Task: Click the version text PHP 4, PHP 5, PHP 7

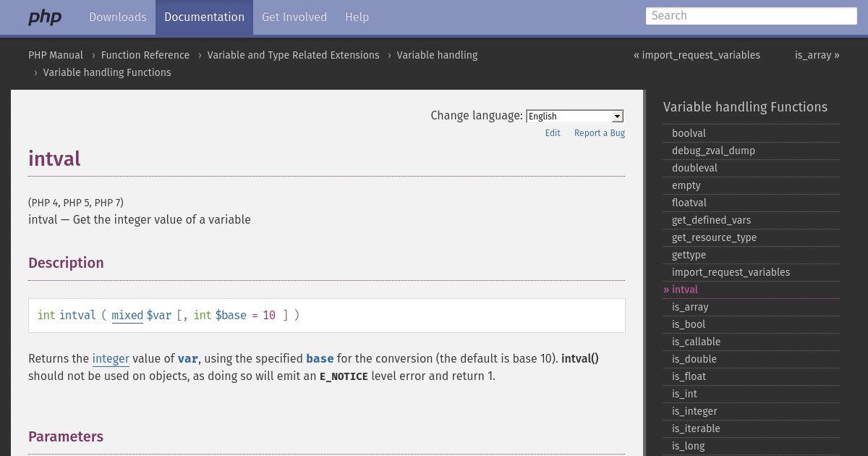Action: tap(76, 203)
